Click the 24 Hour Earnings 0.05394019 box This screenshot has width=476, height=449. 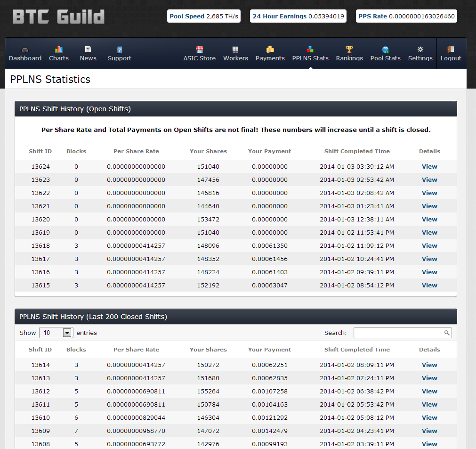pyautogui.click(x=298, y=16)
